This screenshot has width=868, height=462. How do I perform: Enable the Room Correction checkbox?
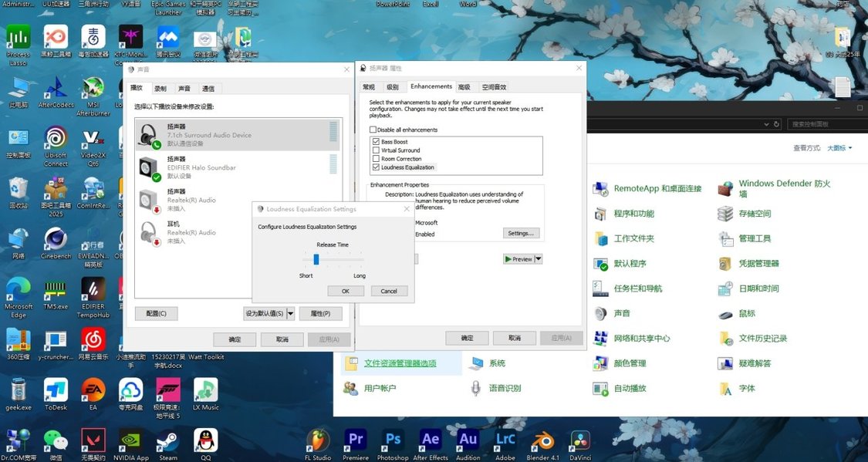[377, 159]
